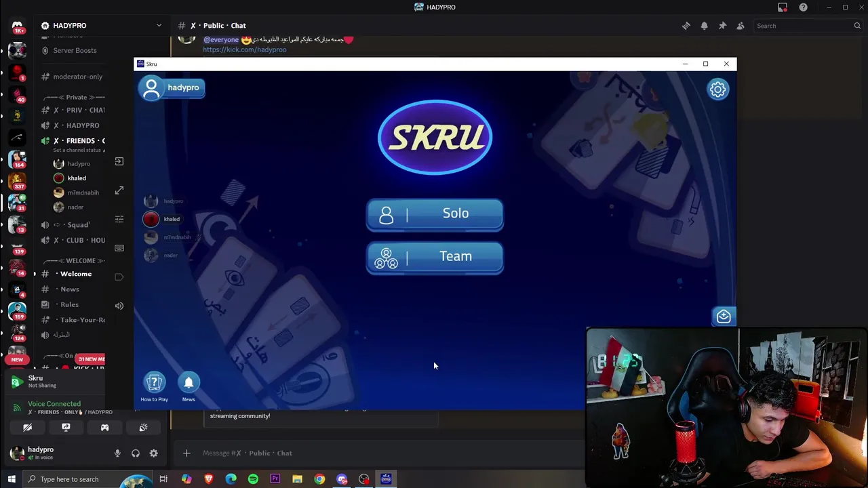
Task: Open Skru settings gear
Action: coord(717,89)
